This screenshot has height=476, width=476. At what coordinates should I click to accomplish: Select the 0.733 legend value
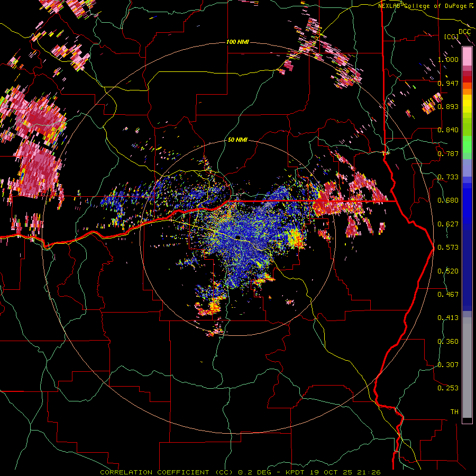[448, 177]
